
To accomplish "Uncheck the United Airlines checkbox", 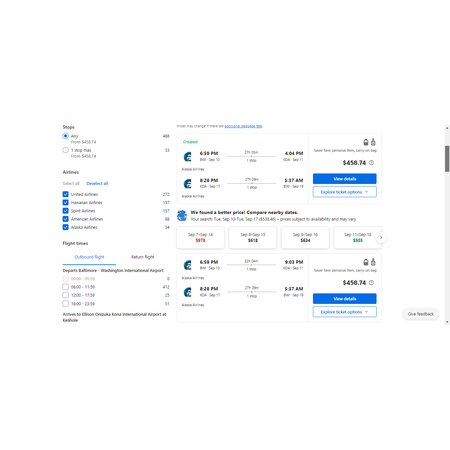I will (x=66, y=194).
